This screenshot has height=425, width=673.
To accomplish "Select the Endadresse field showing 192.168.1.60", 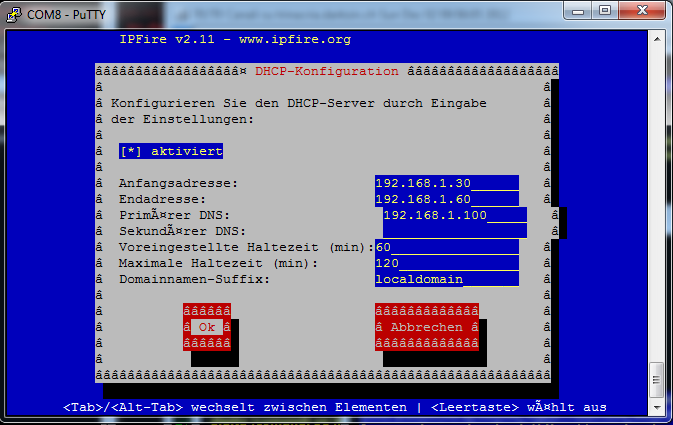I will [446, 199].
